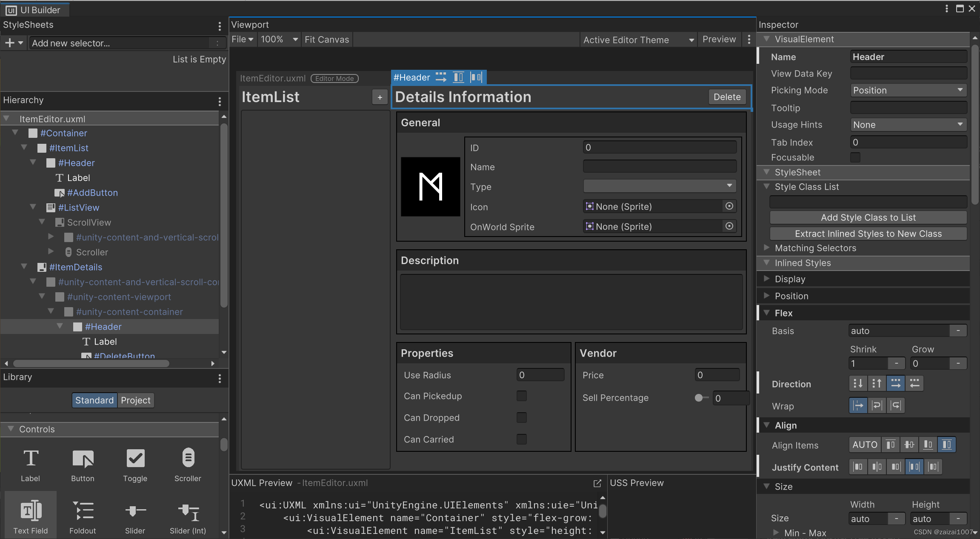Check the Can Carried checkbox
The image size is (980, 539).
pos(521,439)
